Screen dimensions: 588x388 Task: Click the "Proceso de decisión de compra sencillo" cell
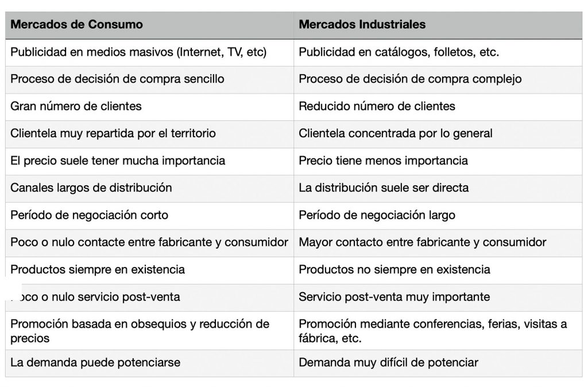(117, 79)
